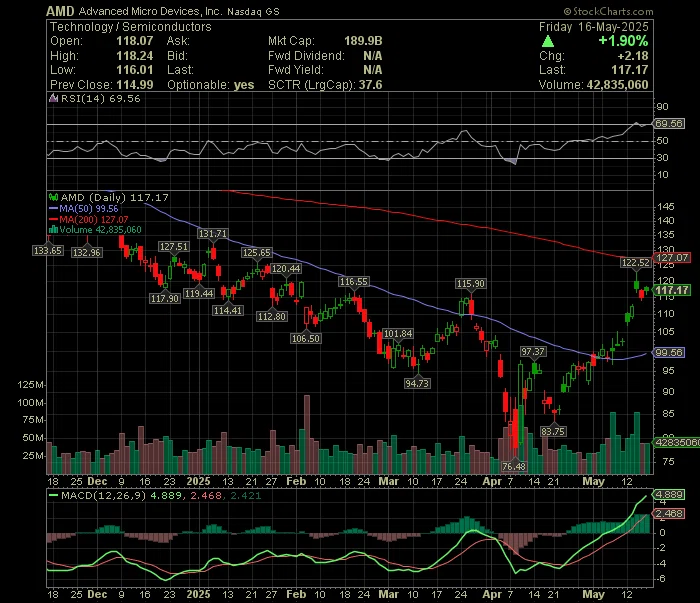Click the volume bars icon in legend

tap(54, 230)
